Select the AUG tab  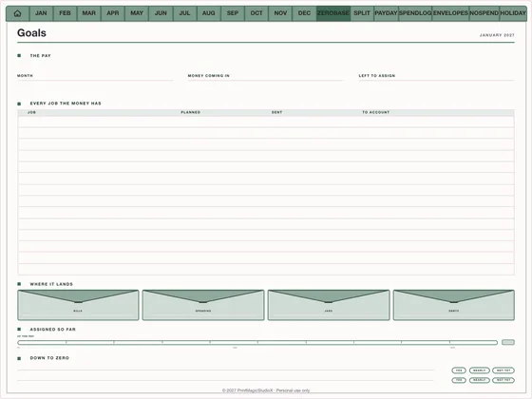coord(209,13)
